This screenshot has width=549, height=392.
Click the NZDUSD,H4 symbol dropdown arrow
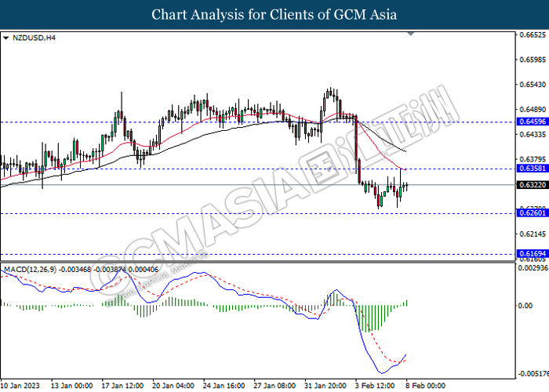(5, 38)
